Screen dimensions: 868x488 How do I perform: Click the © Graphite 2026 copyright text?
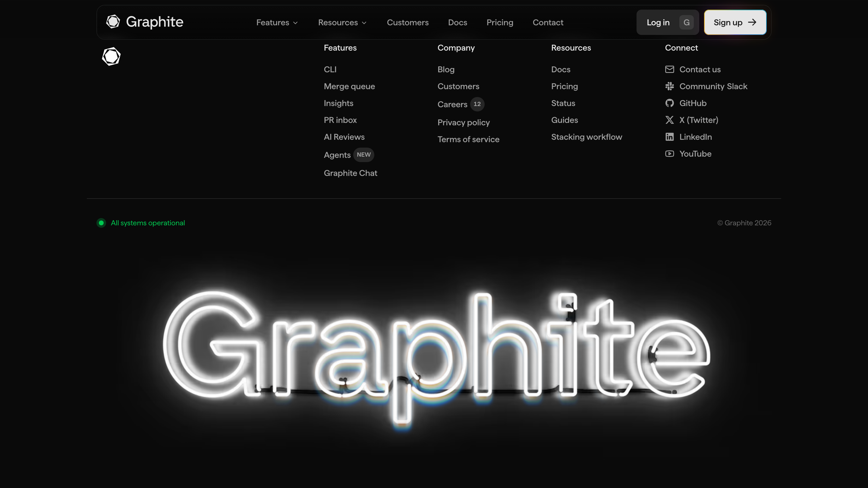pyautogui.click(x=744, y=223)
